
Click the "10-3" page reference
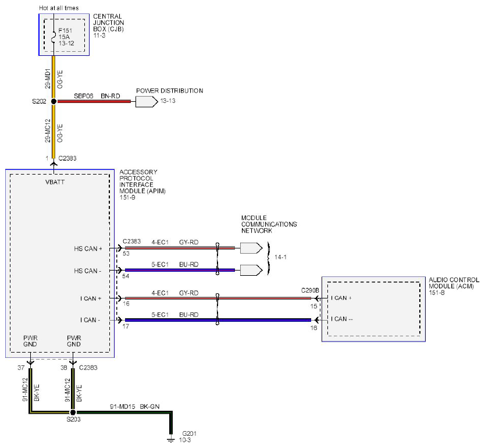pos(185,440)
